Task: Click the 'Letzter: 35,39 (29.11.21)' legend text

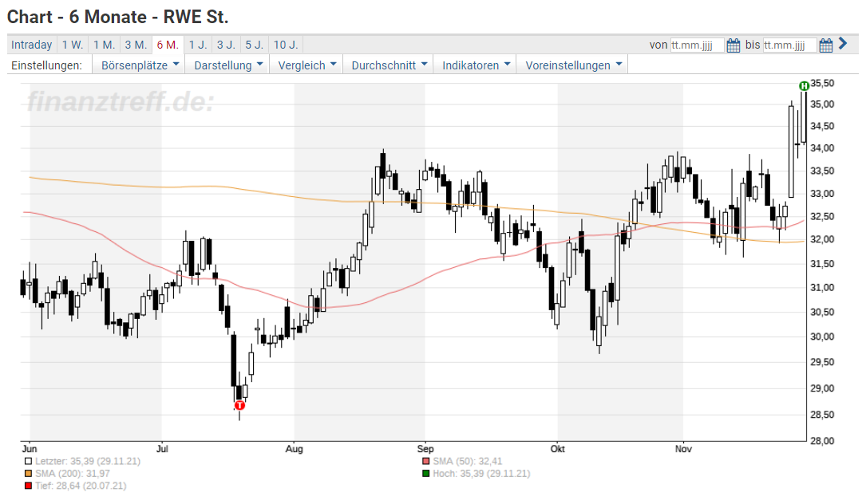Action: 88,462
